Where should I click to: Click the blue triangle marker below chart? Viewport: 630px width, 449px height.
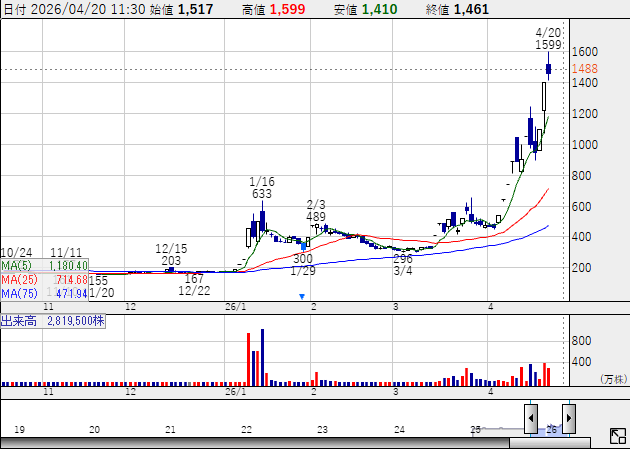point(302,296)
